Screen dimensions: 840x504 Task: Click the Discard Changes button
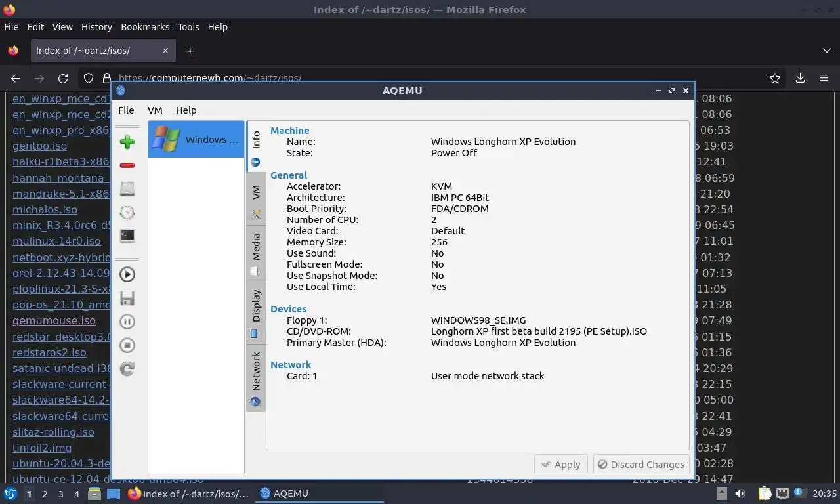(641, 464)
